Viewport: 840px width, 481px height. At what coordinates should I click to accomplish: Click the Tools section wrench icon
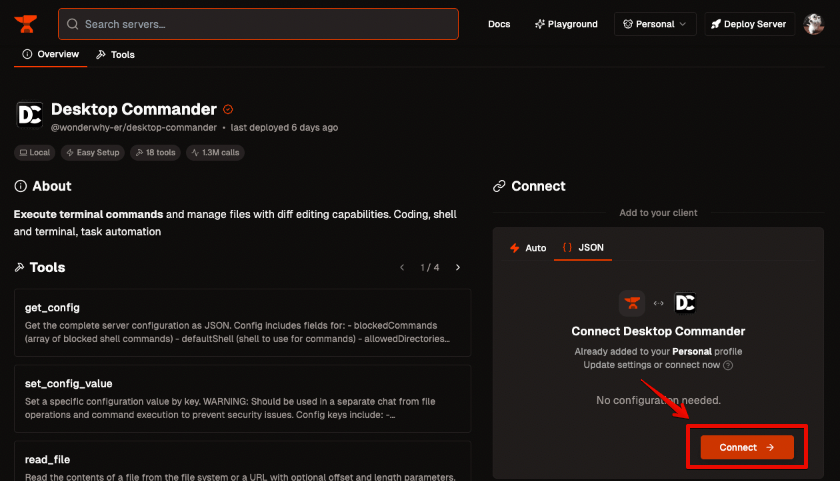point(19,267)
